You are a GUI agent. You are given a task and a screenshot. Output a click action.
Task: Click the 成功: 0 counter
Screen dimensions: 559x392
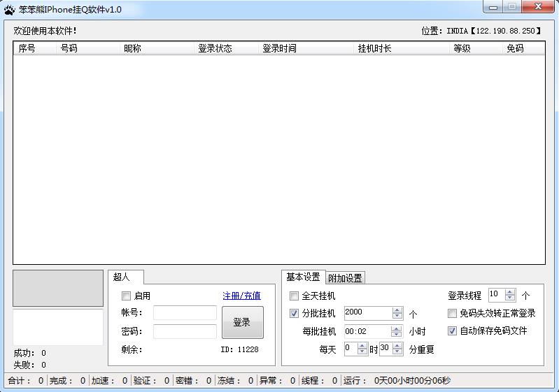[x=30, y=353]
